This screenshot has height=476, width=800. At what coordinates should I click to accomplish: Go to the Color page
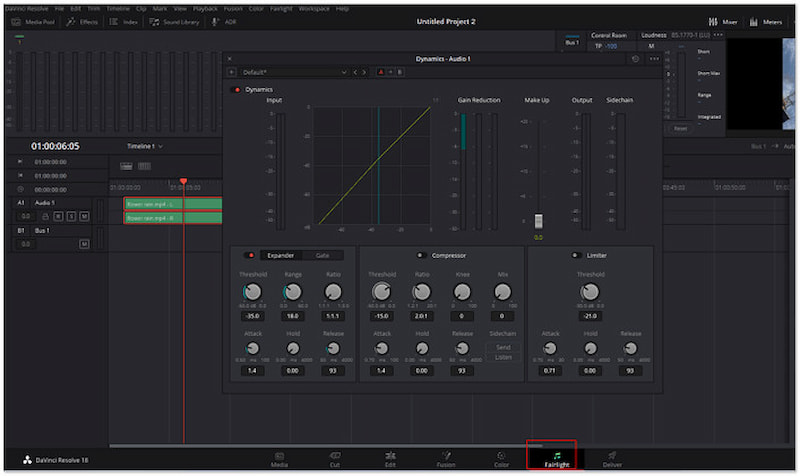[500, 458]
